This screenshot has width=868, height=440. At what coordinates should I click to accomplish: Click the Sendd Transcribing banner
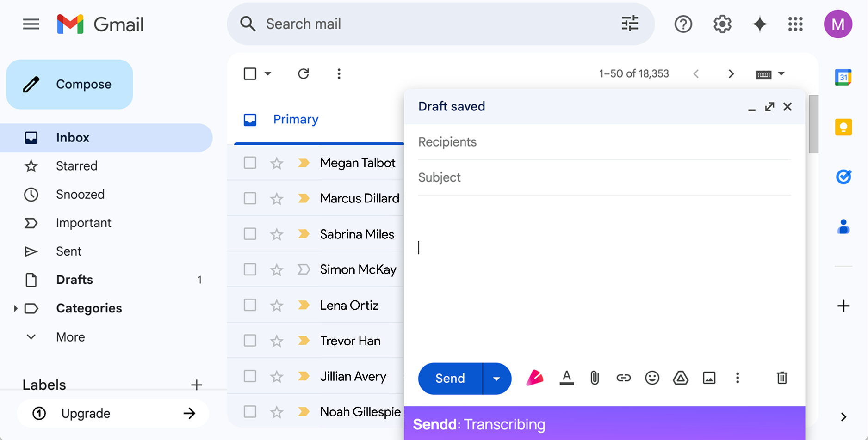604,423
